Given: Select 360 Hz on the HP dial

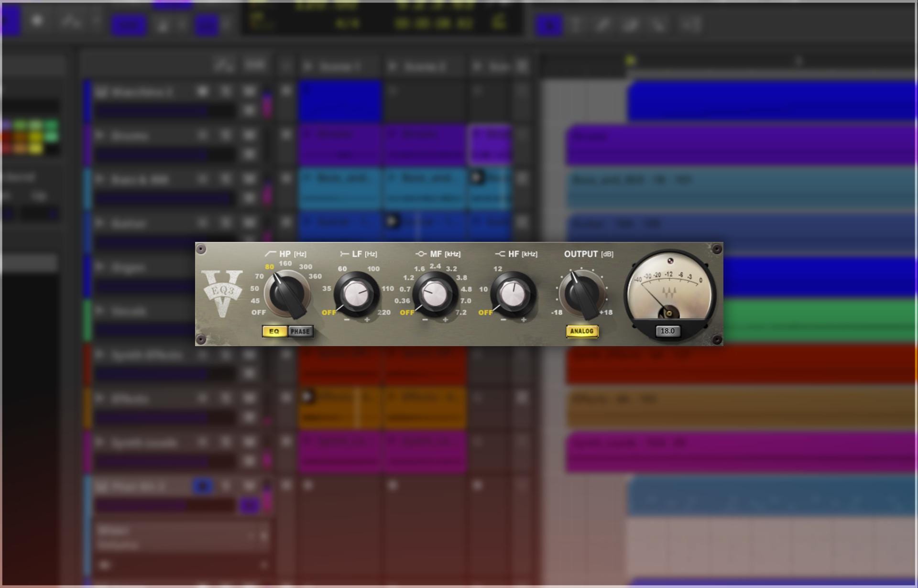Looking at the screenshot, I should [315, 276].
